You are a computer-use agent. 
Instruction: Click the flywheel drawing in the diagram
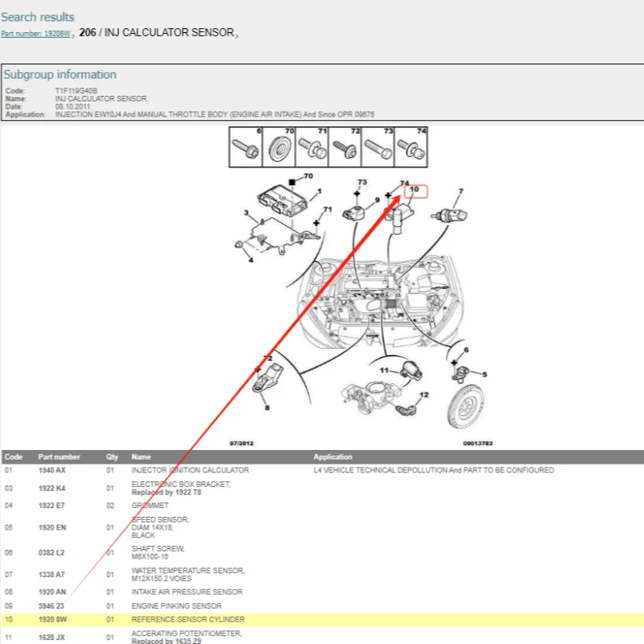point(465,407)
